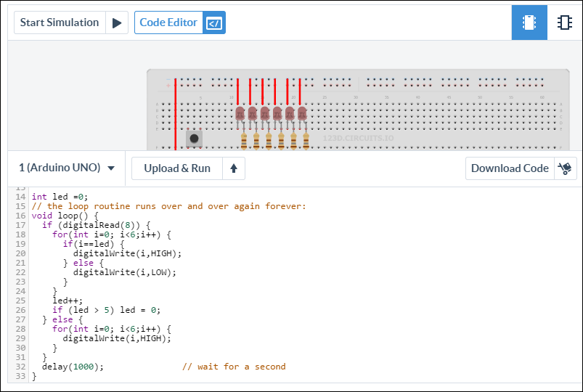Click the Start Simulation button
This screenshot has height=392, width=583.
pyautogui.click(x=60, y=23)
